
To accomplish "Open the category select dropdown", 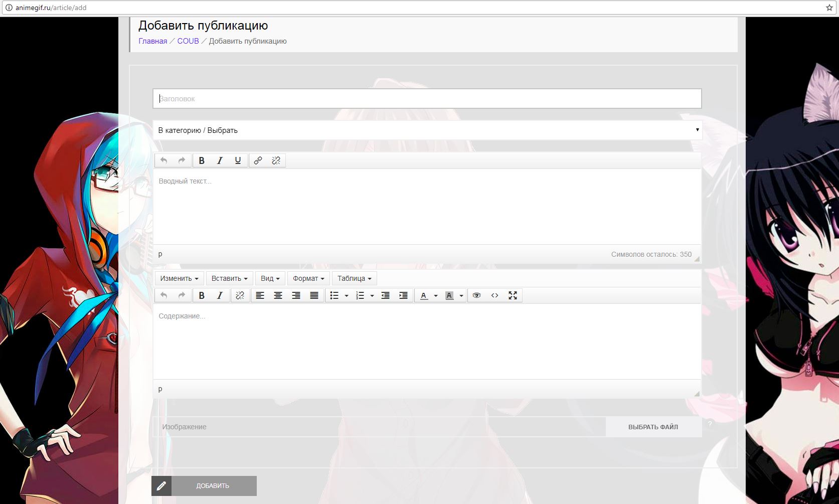I will [x=427, y=130].
